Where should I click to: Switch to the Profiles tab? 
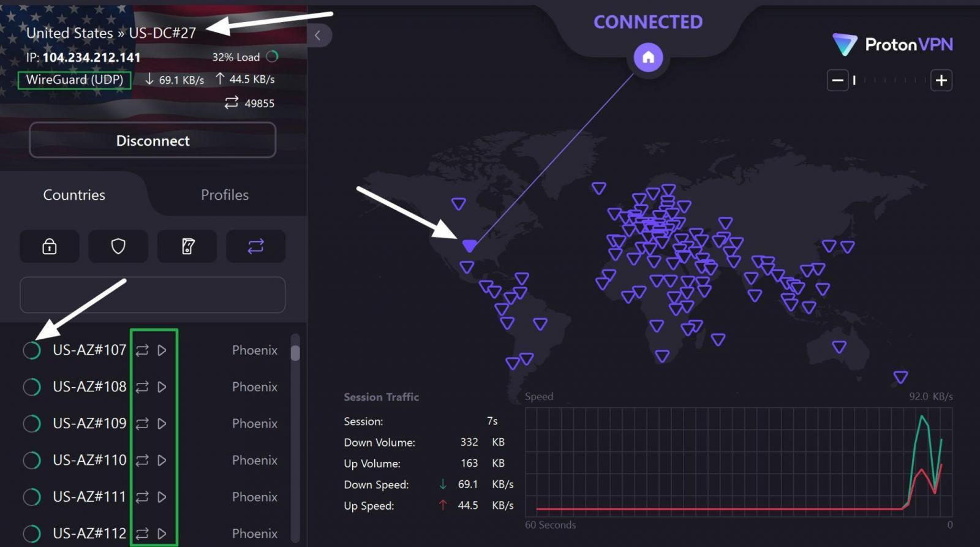click(225, 195)
